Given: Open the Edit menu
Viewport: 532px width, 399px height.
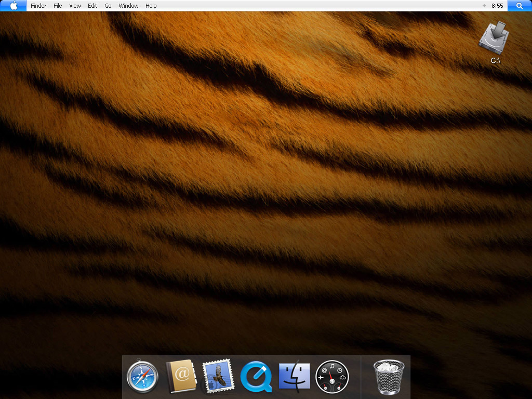Looking at the screenshot, I should point(92,6).
